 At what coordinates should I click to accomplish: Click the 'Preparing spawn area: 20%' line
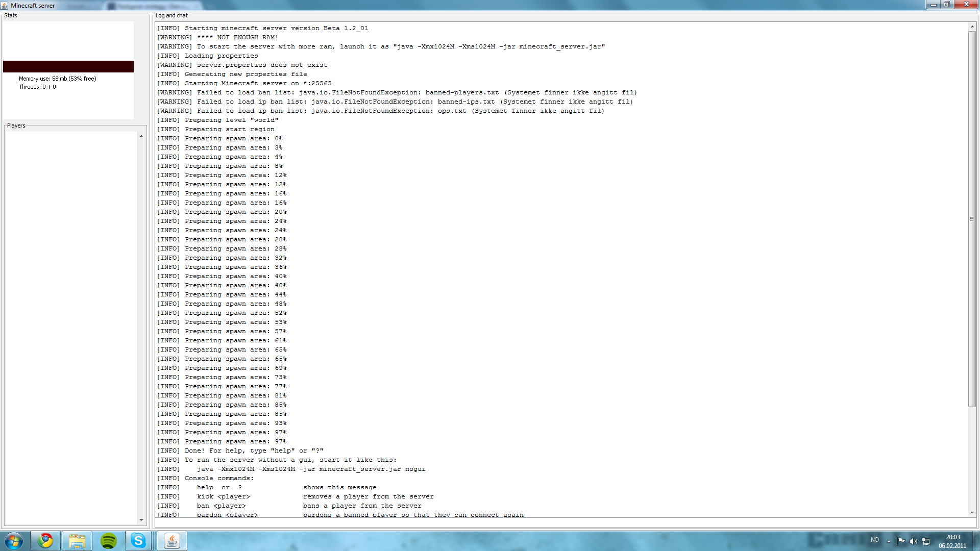pos(222,212)
